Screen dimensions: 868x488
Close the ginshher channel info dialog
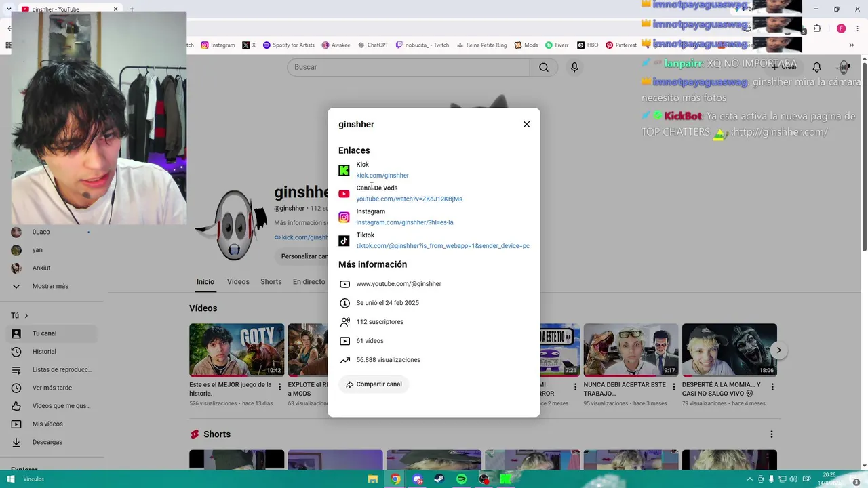pyautogui.click(x=526, y=124)
